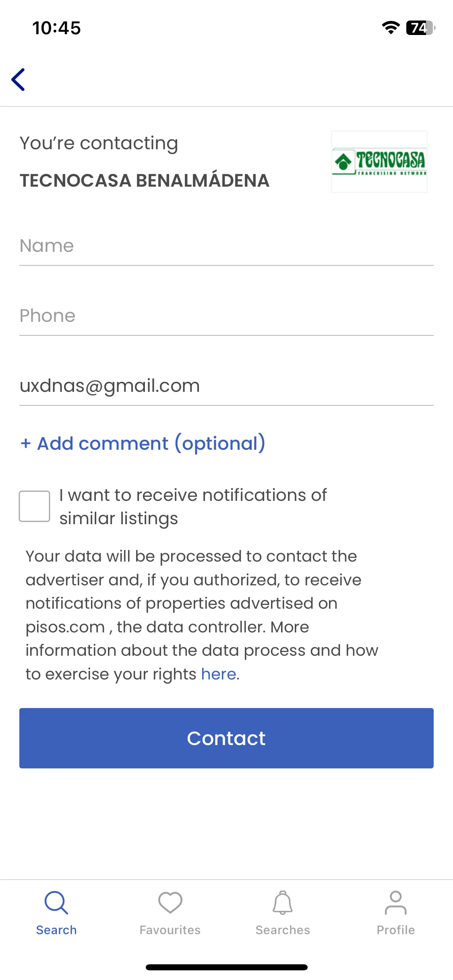This screenshot has height=980, width=453.
Task: Tap the Wi-Fi status icon
Action: pos(391,28)
